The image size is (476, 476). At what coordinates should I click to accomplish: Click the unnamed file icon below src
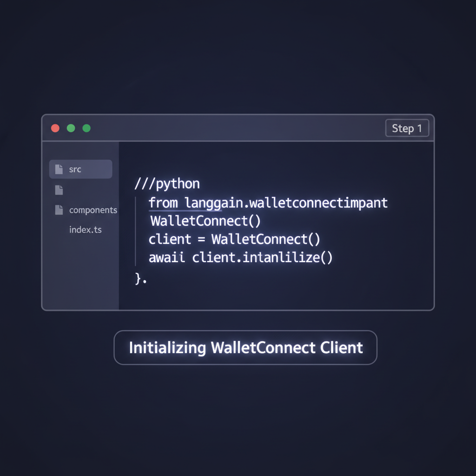(59, 190)
